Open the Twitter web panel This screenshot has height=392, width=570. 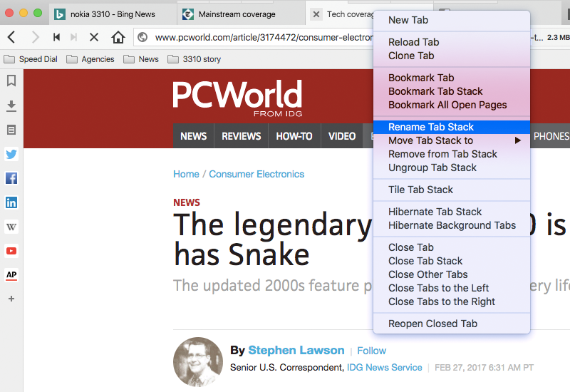11,154
